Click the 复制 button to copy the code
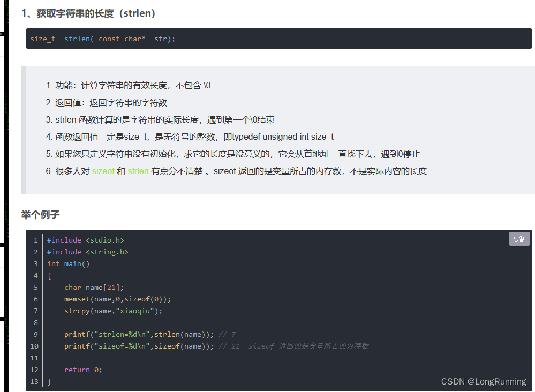535x392 pixels. (x=518, y=239)
